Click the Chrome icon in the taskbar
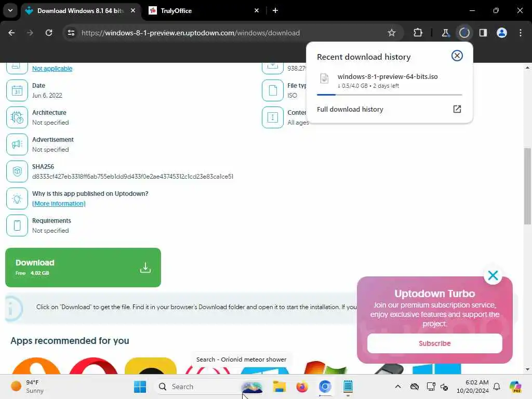The width and height of the screenshot is (532, 399). coord(325,387)
